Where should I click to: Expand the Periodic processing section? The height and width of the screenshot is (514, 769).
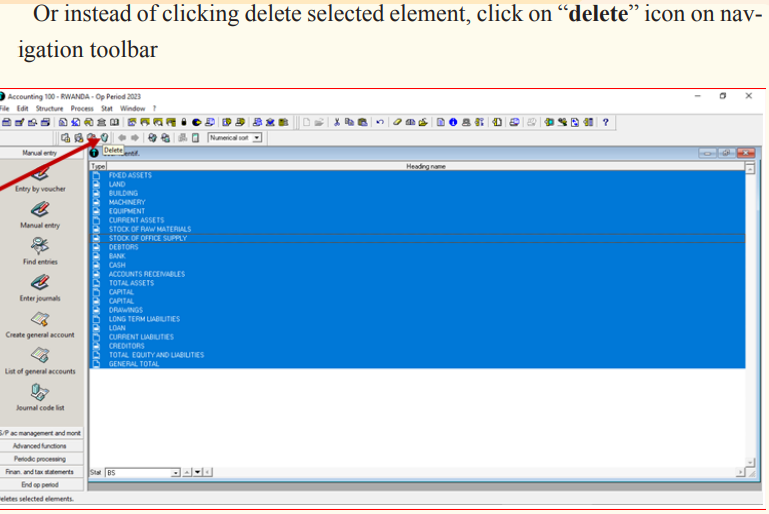pos(41,459)
